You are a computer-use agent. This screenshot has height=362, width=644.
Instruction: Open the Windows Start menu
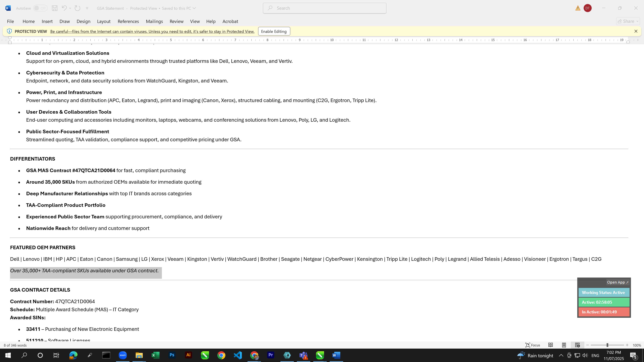point(8,355)
